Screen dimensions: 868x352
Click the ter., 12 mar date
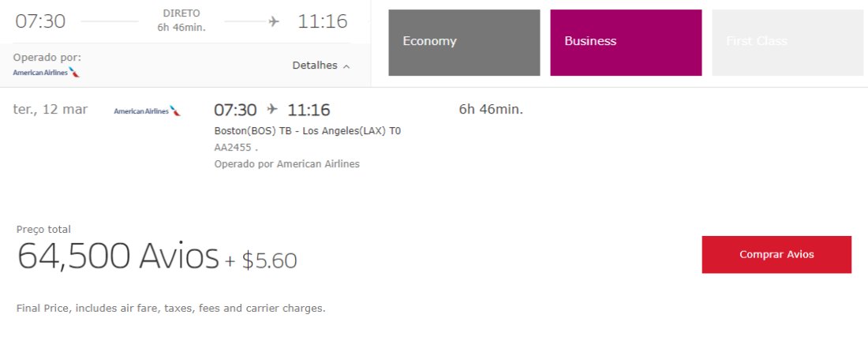click(x=51, y=110)
